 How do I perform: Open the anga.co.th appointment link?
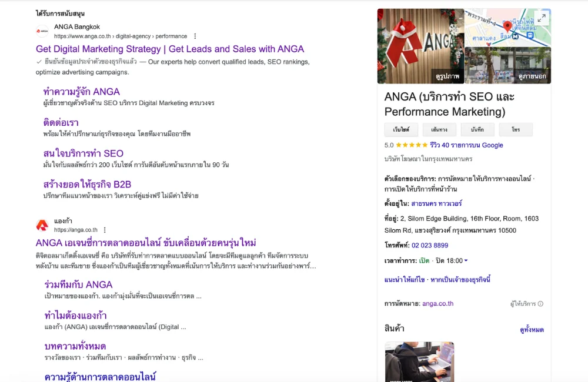437,304
